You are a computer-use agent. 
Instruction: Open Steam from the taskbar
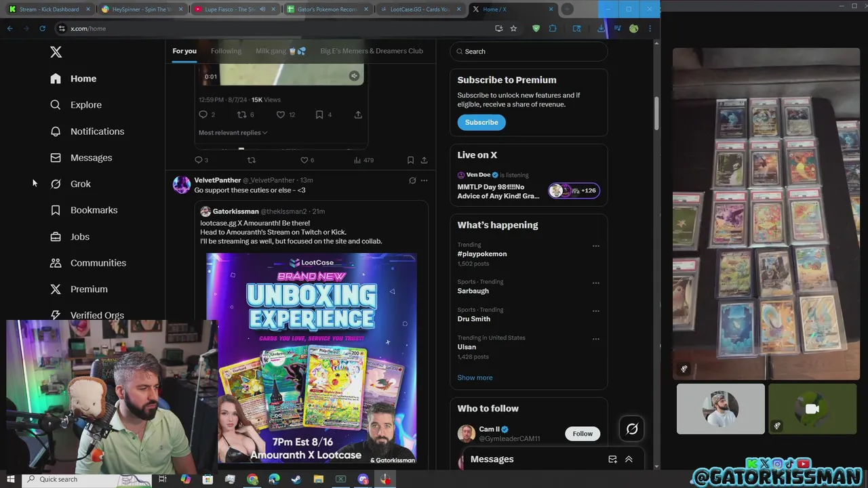(296, 479)
